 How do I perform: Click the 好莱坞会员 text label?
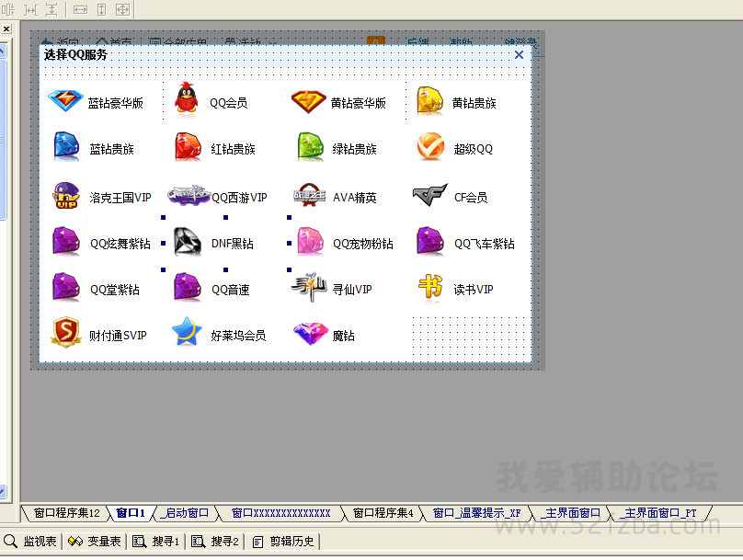(x=238, y=336)
